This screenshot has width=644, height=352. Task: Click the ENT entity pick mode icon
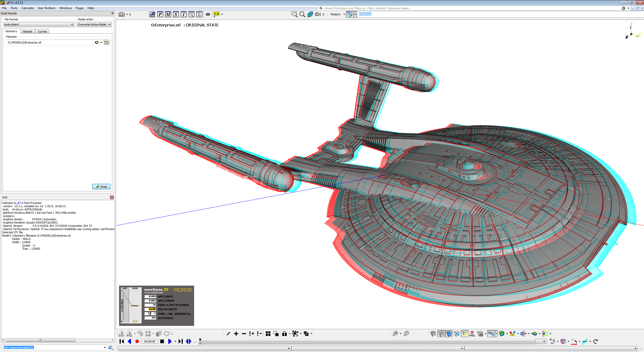click(122, 334)
